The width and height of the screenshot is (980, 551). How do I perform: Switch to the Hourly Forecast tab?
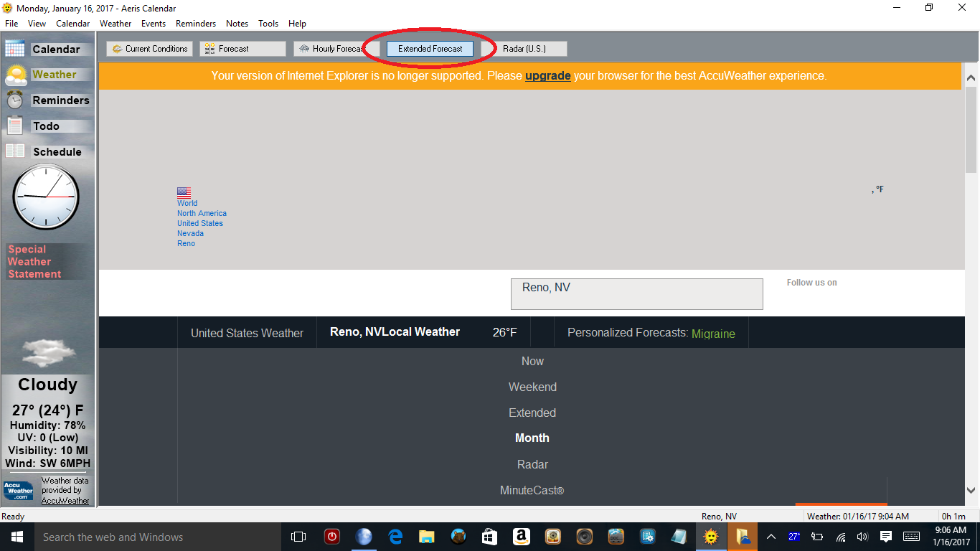pyautogui.click(x=336, y=49)
